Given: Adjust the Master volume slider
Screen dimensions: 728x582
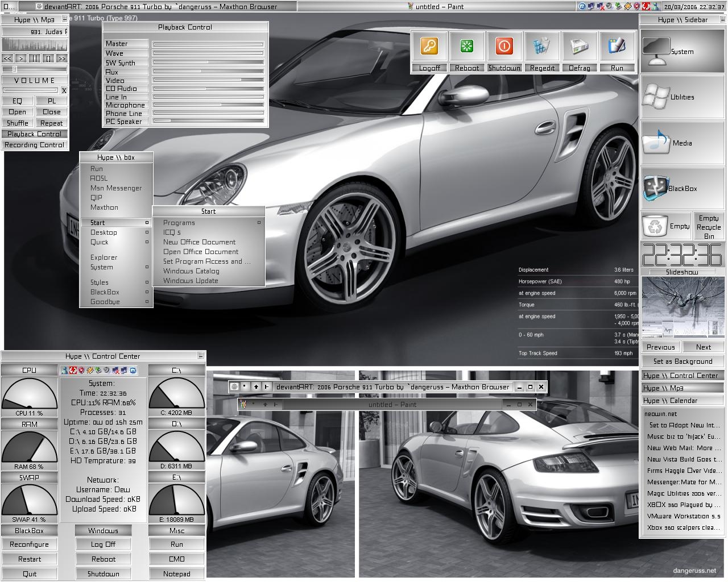Looking at the screenshot, I should coord(208,44).
